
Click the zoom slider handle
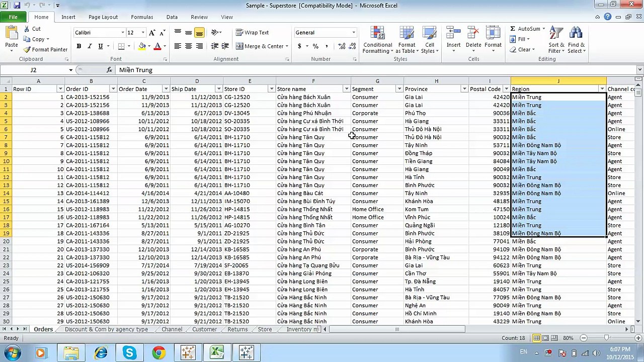point(606,338)
